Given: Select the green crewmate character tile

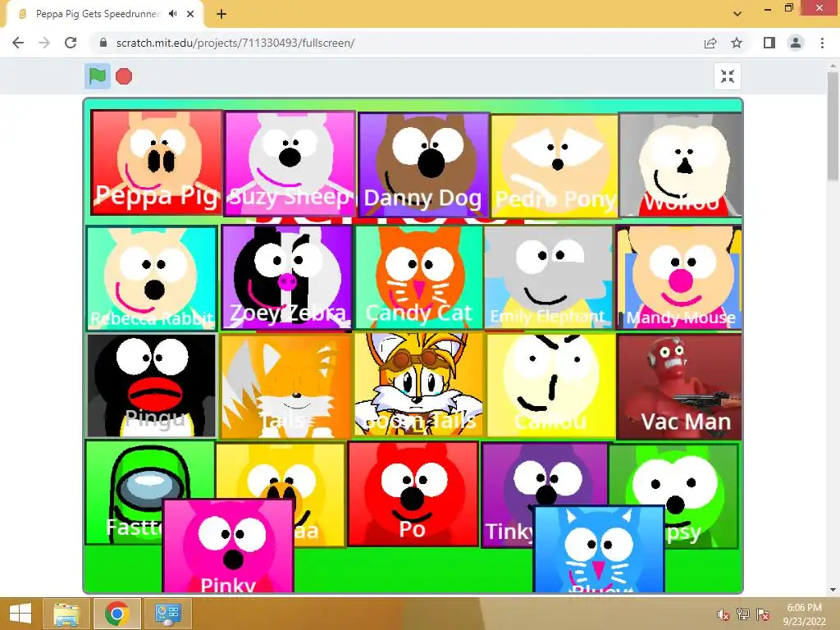Looking at the screenshot, I should pos(129,482).
